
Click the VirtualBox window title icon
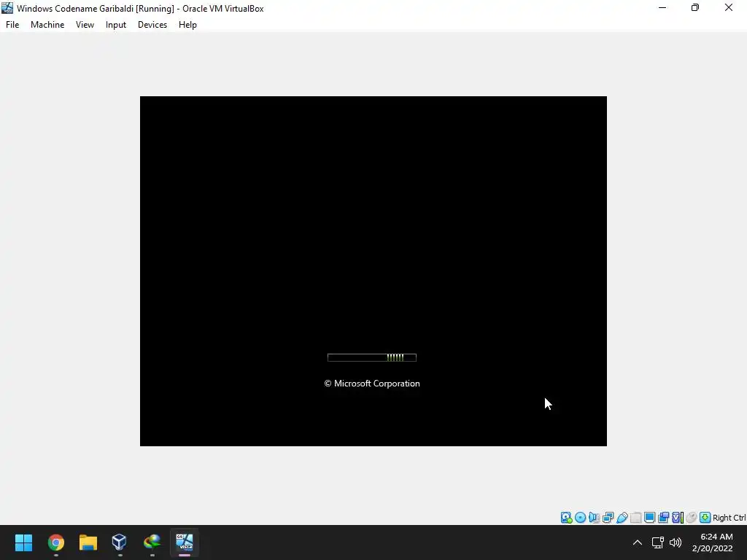tap(7, 8)
